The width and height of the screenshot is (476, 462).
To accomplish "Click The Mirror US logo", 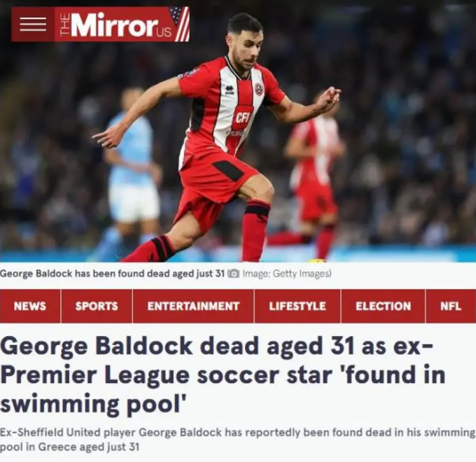I will [x=122, y=24].
